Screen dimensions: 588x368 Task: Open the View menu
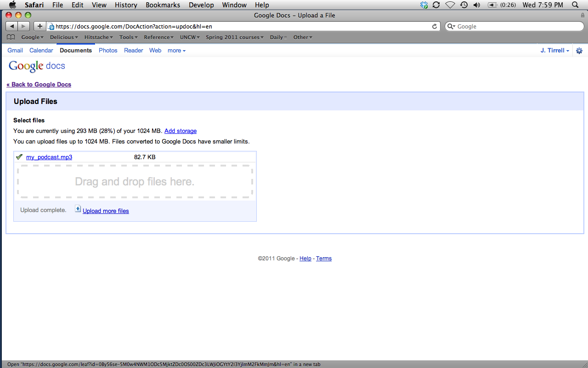[99, 5]
